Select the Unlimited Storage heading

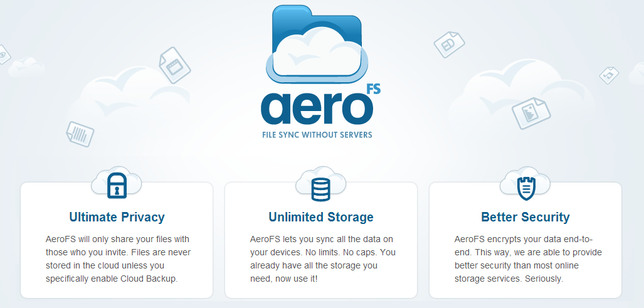[x=321, y=217]
